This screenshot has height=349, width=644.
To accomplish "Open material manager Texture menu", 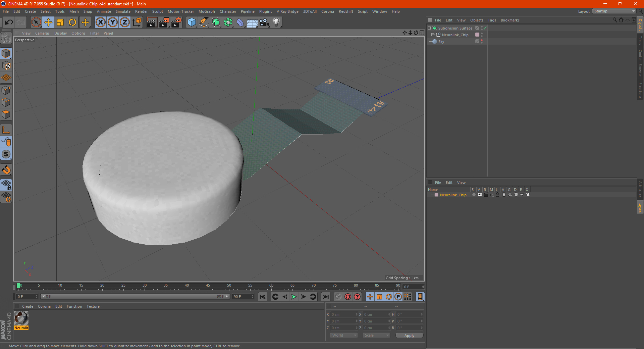I will [x=93, y=306].
